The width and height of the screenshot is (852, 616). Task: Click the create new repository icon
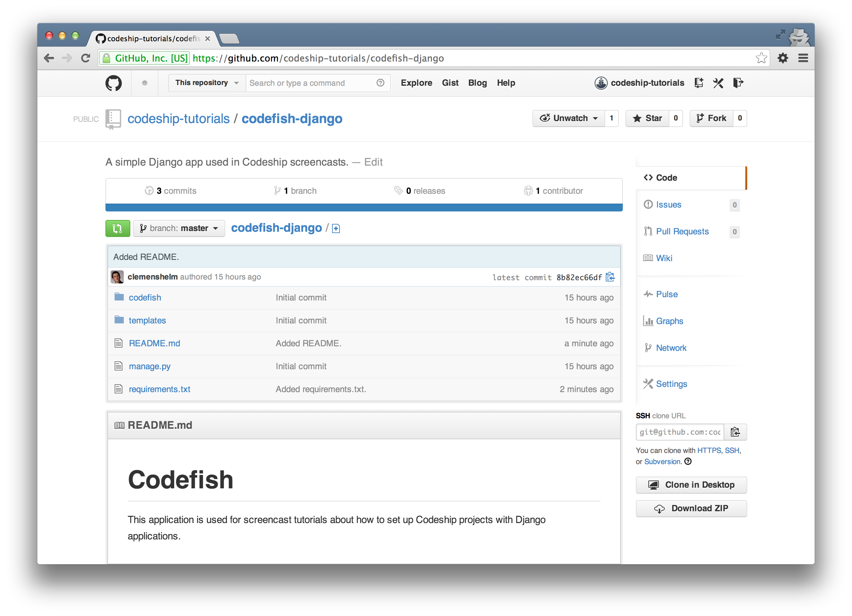(x=698, y=83)
